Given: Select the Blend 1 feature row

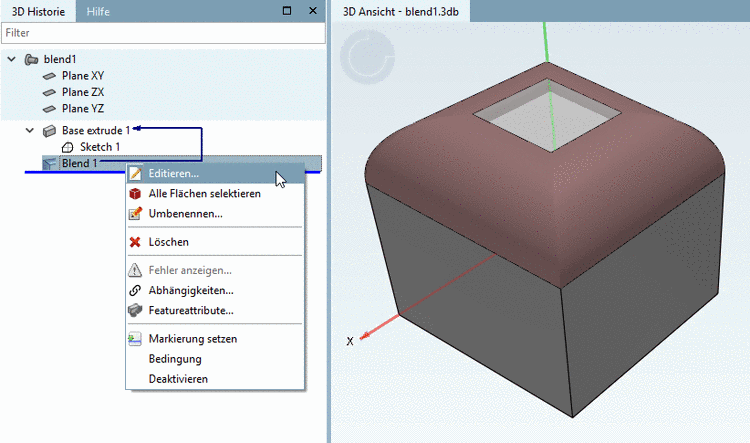Looking at the screenshot, I should tap(182, 163).
